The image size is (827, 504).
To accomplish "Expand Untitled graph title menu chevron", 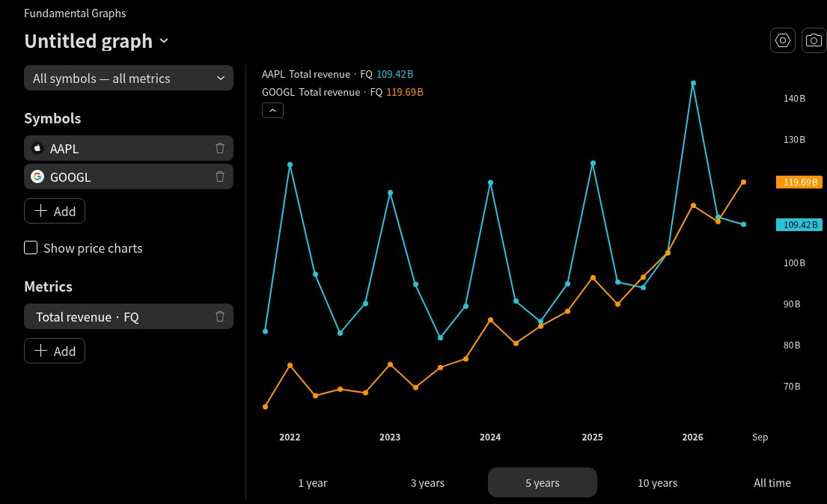I will tap(164, 40).
